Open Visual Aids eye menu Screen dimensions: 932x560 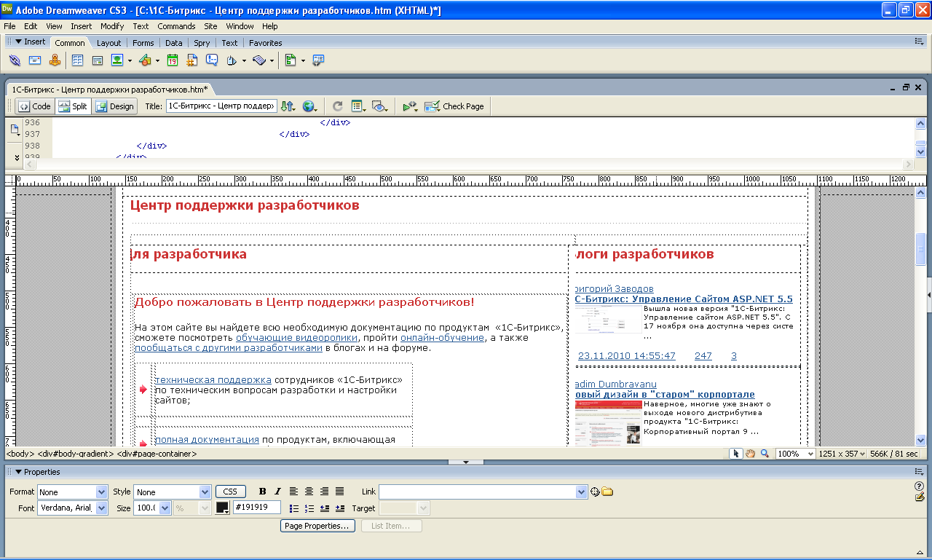(379, 106)
